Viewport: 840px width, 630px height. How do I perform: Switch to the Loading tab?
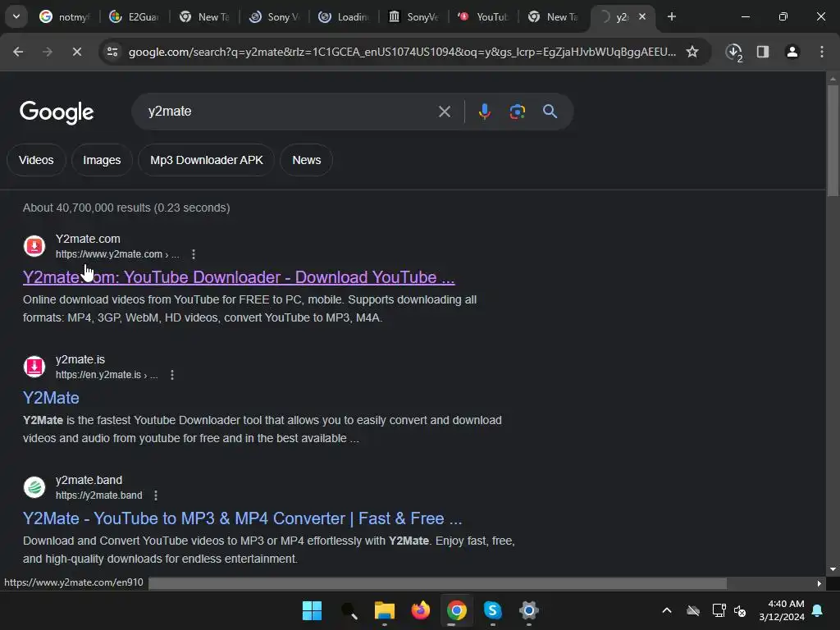344,16
